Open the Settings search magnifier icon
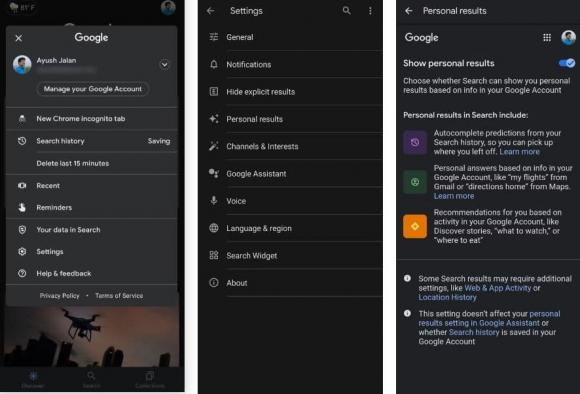This screenshot has height=394, width=580. pos(346,11)
